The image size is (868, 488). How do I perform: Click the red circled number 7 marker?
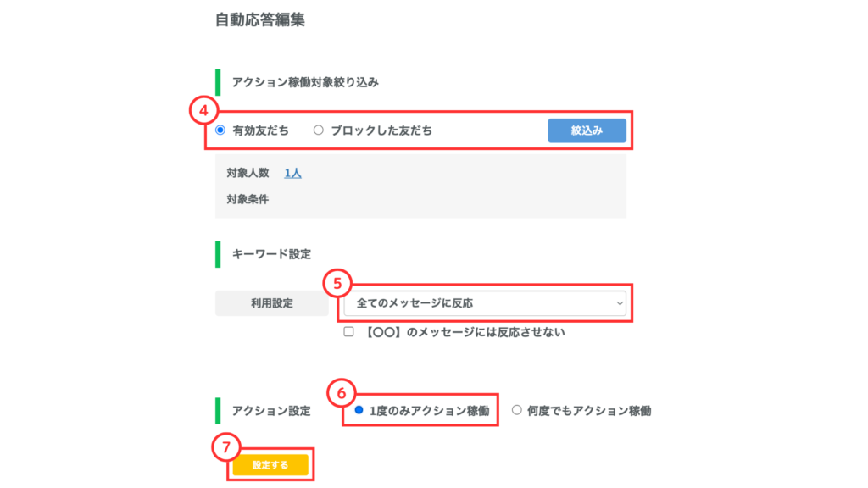pos(225,446)
